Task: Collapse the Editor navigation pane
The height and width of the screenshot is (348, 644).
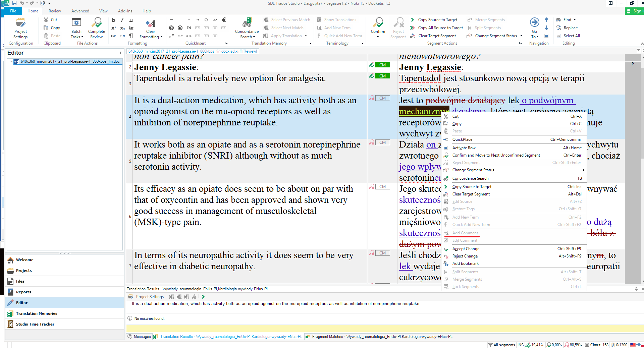Action: click(x=120, y=53)
